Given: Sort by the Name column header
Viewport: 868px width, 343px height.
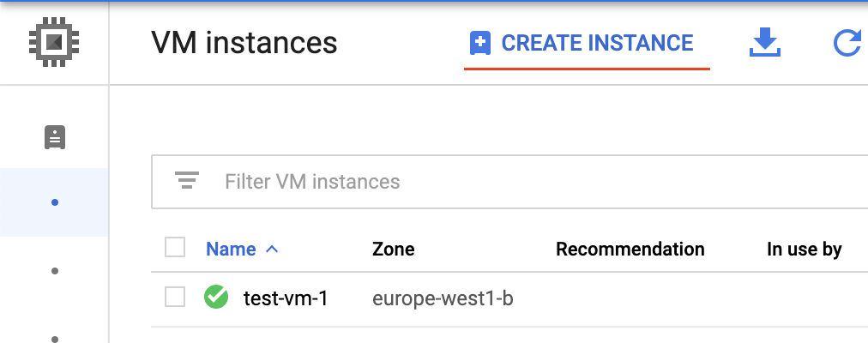Looking at the screenshot, I should [x=231, y=250].
